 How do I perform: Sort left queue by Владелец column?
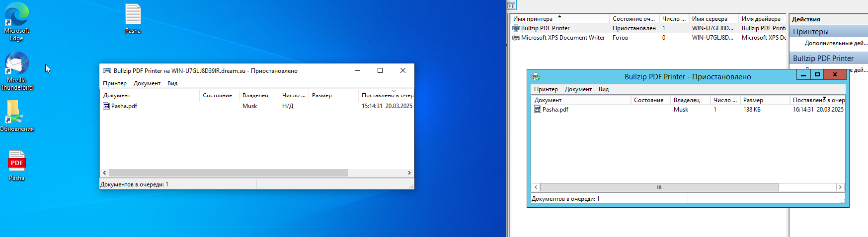click(x=259, y=95)
